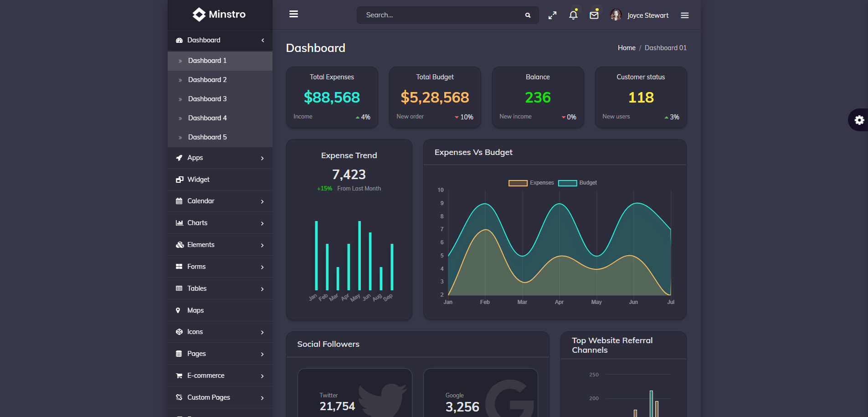This screenshot has height=417, width=868.
Task: Click the Charts bar-graph icon
Action: point(180,223)
